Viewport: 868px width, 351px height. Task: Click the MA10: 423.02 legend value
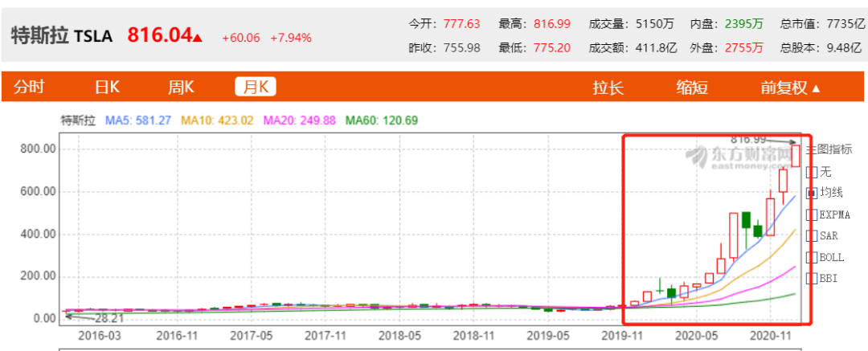tap(218, 120)
